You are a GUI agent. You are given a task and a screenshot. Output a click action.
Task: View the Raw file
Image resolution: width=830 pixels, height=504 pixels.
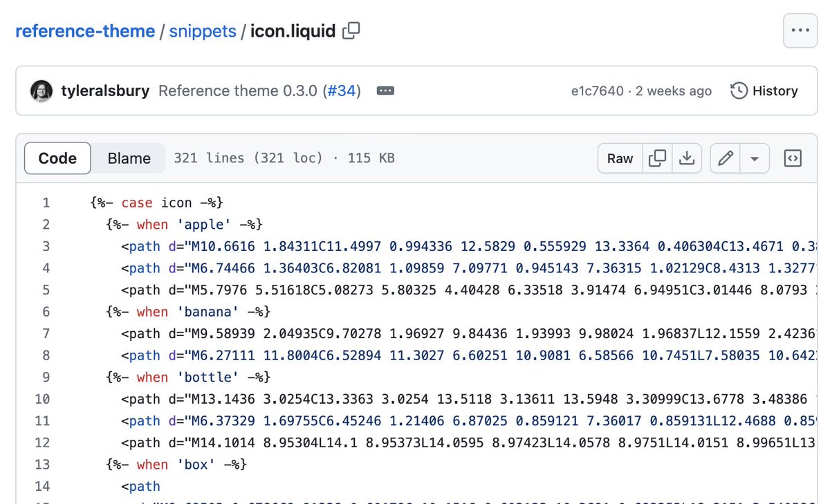pos(620,158)
